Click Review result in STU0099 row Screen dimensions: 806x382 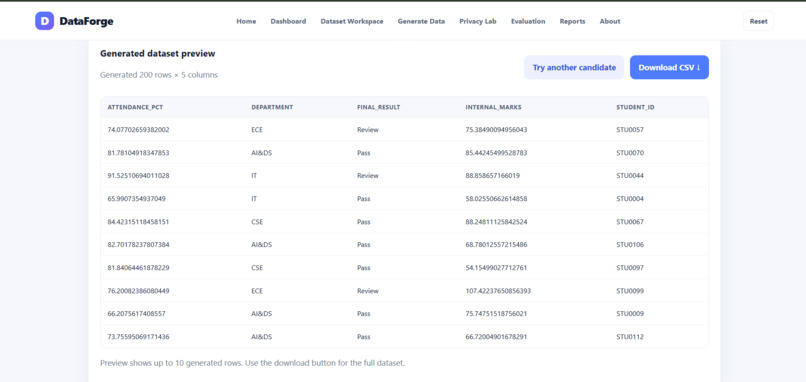pos(368,291)
